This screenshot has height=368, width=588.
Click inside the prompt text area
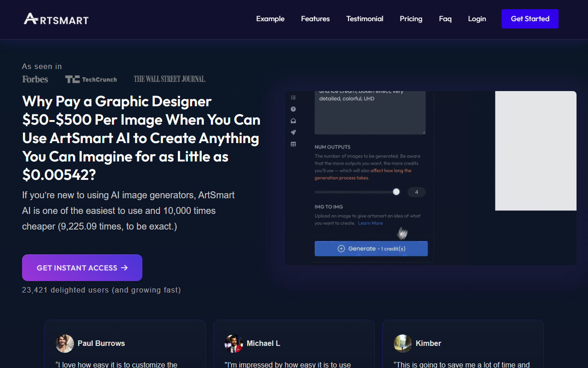370,112
